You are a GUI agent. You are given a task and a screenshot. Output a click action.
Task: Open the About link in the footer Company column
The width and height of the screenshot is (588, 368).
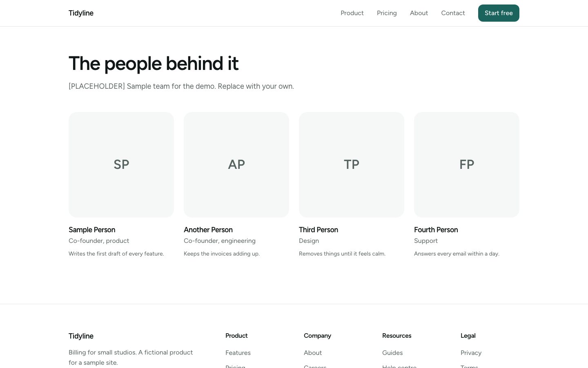[313, 353]
